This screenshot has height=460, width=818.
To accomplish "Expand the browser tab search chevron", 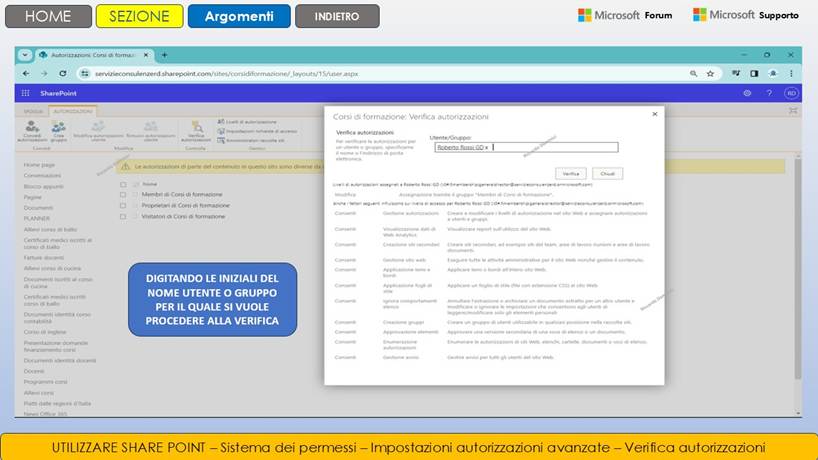I will pos(25,55).
